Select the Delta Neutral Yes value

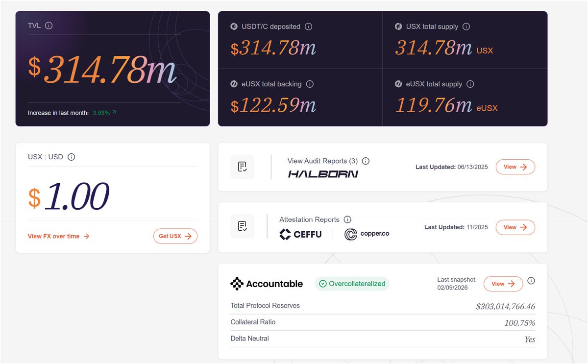pyautogui.click(x=530, y=340)
